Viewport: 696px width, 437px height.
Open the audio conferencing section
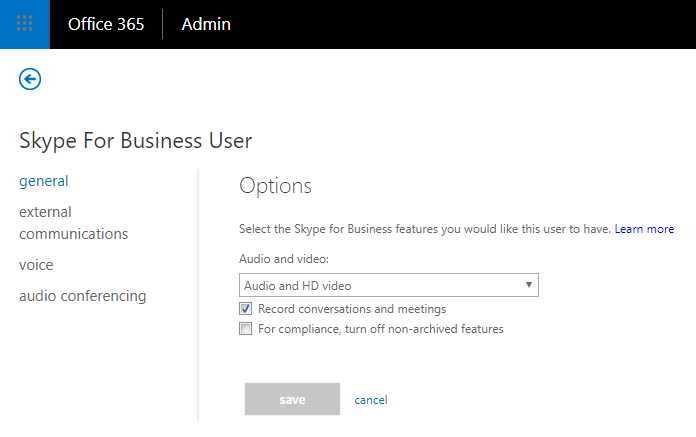coord(83,296)
